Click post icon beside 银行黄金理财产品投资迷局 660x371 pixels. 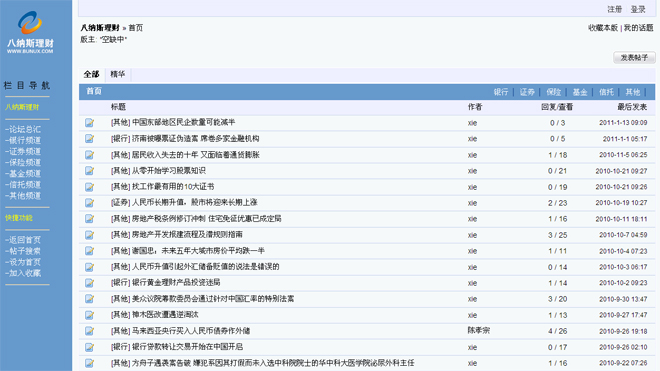(x=89, y=283)
